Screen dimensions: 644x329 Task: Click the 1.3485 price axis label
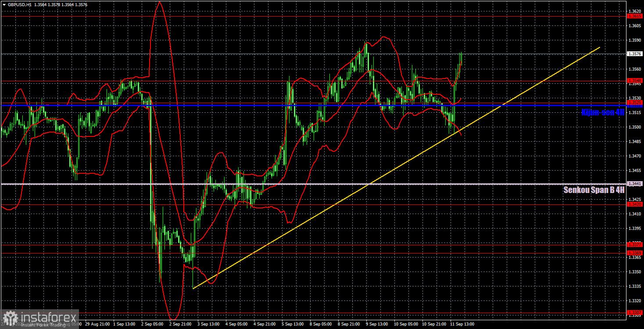tap(635, 142)
